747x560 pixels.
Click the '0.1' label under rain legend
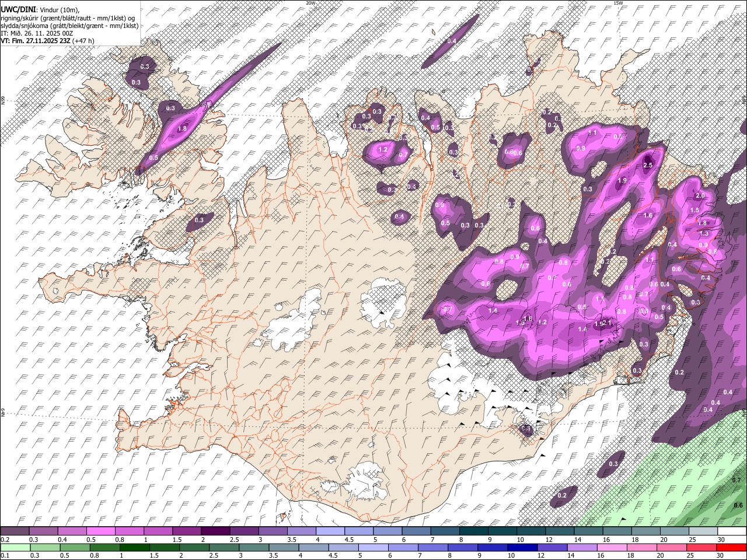(x=5, y=556)
